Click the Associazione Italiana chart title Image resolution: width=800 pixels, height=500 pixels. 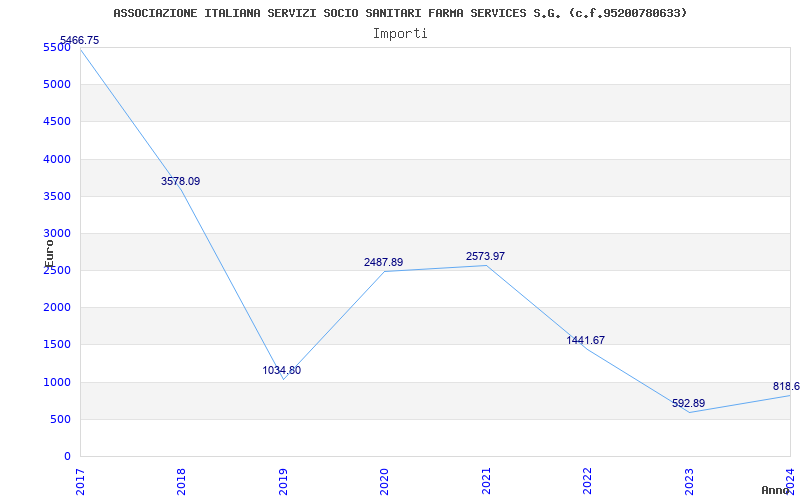point(400,13)
